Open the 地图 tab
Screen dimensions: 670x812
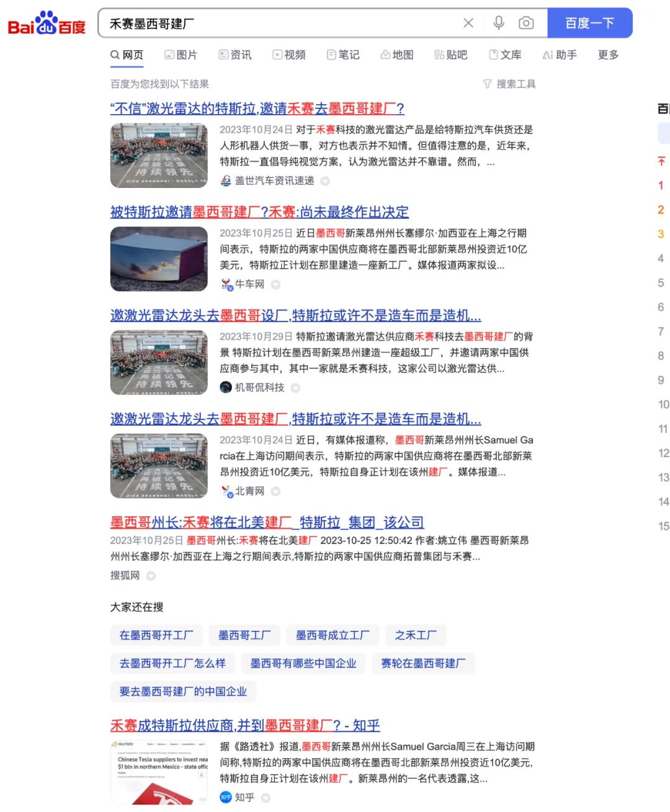point(397,55)
